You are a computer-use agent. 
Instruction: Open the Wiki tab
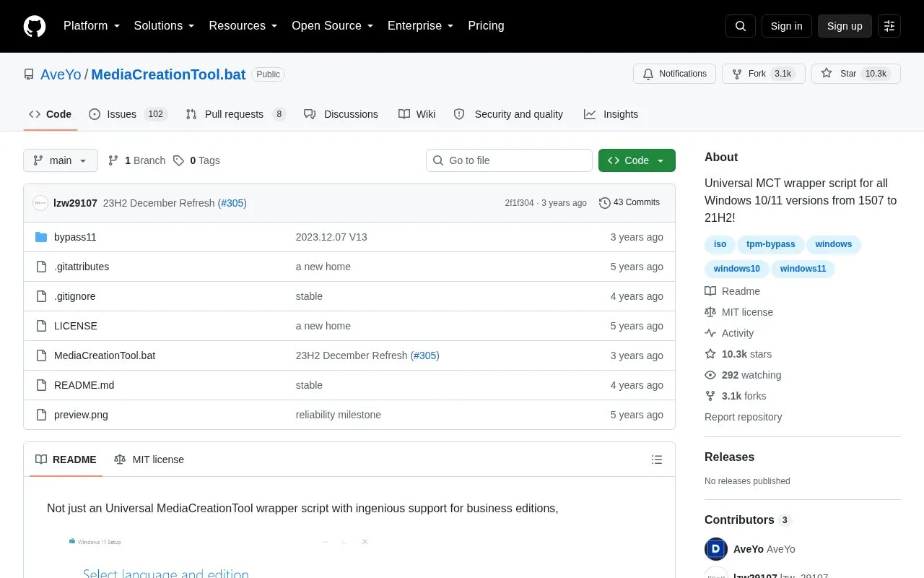click(417, 114)
